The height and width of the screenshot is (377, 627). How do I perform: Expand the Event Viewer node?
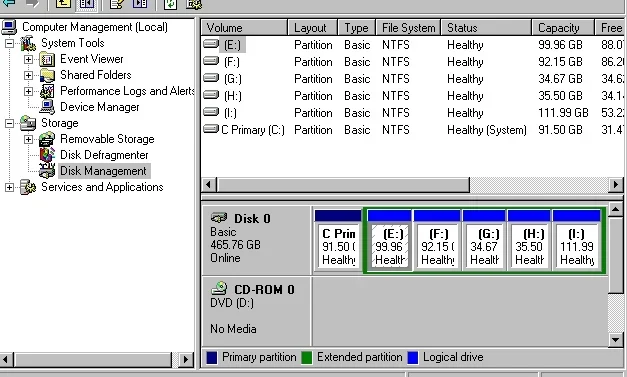coord(28,59)
